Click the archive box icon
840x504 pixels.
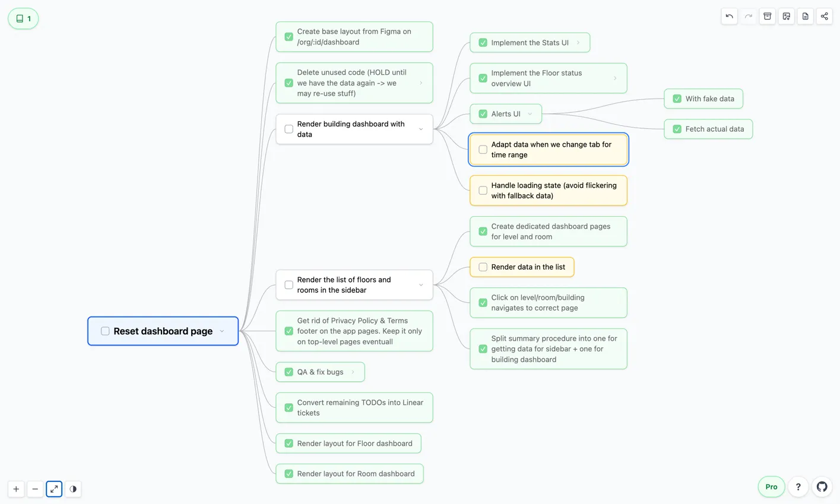(767, 17)
